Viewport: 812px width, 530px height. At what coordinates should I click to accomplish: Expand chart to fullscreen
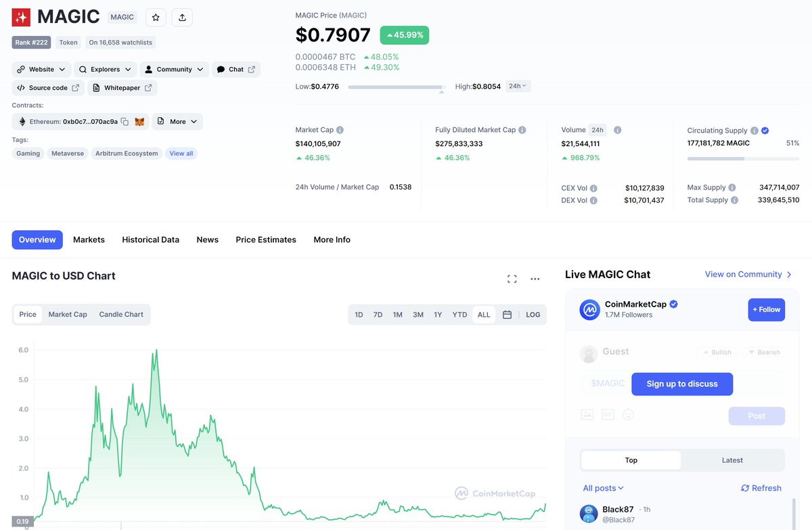(512, 279)
